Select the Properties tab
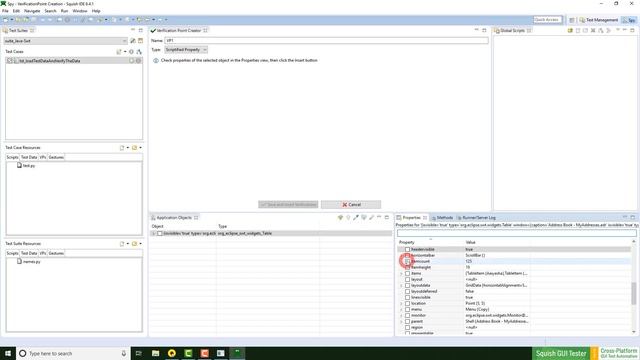Screen dimensions: 640x360 coord(411,218)
